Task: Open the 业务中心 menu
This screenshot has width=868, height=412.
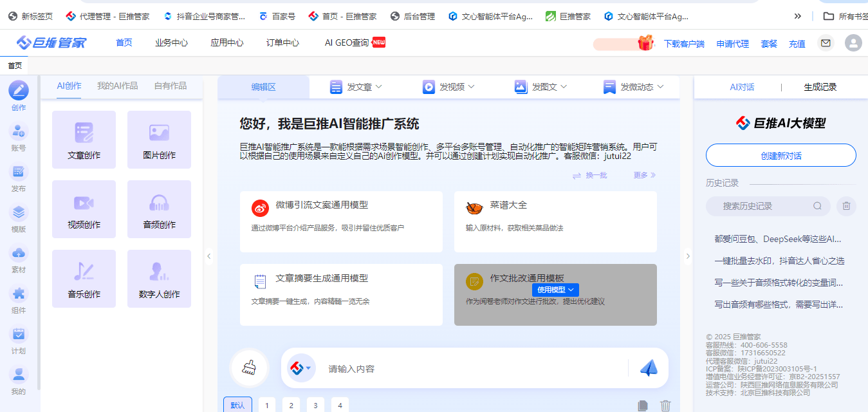Action: (171, 43)
